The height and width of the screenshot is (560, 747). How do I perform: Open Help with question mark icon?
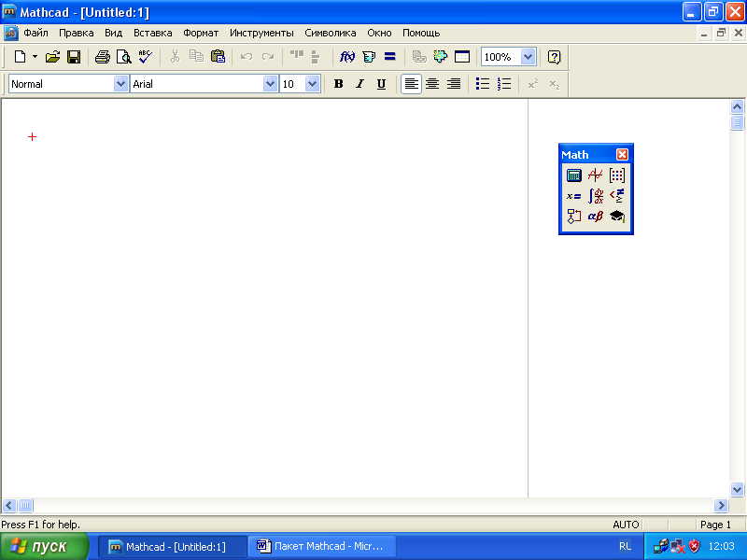click(554, 57)
